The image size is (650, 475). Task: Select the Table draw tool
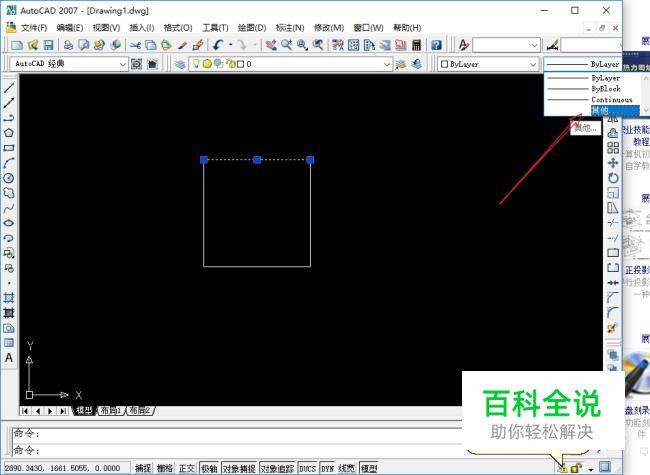pos(9,342)
